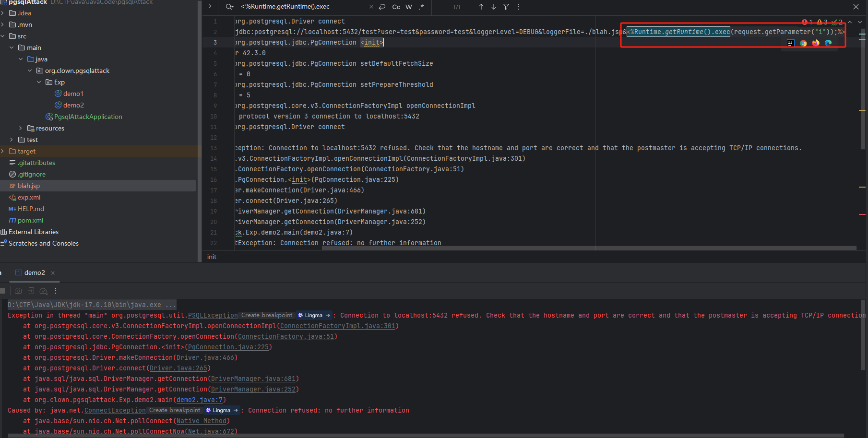Open PgsqlAttackApplication class
The image size is (868, 438).
point(84,117)
